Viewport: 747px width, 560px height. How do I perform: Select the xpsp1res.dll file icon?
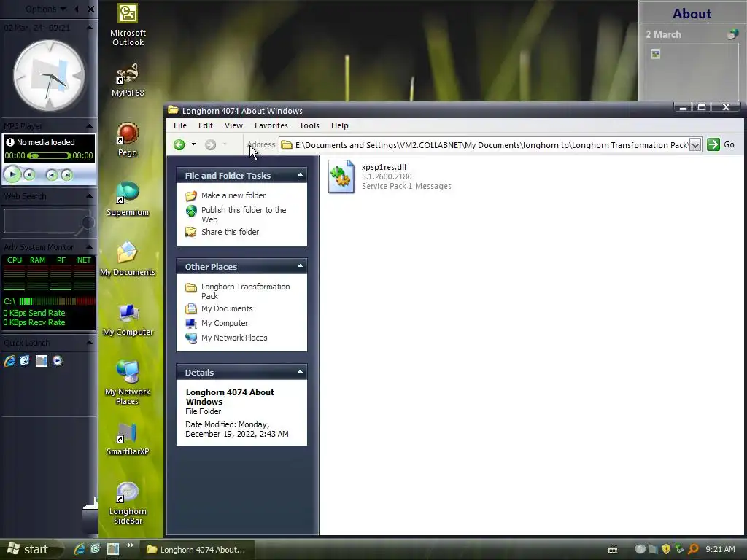click(341, 176)
